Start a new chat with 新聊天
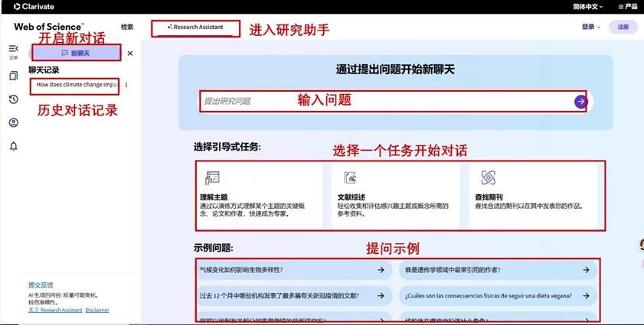The image size is (644, 325). point(77,54)
